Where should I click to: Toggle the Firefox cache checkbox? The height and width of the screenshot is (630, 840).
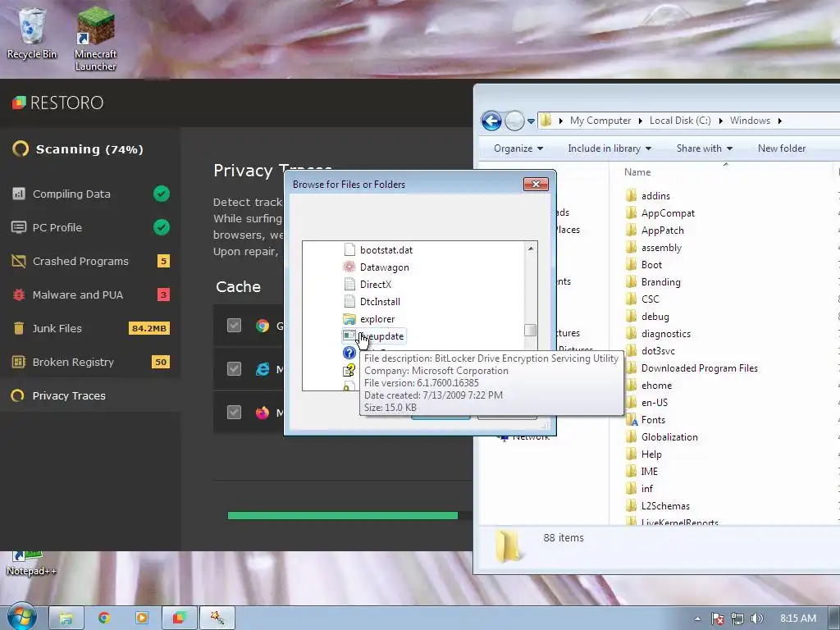234,412
